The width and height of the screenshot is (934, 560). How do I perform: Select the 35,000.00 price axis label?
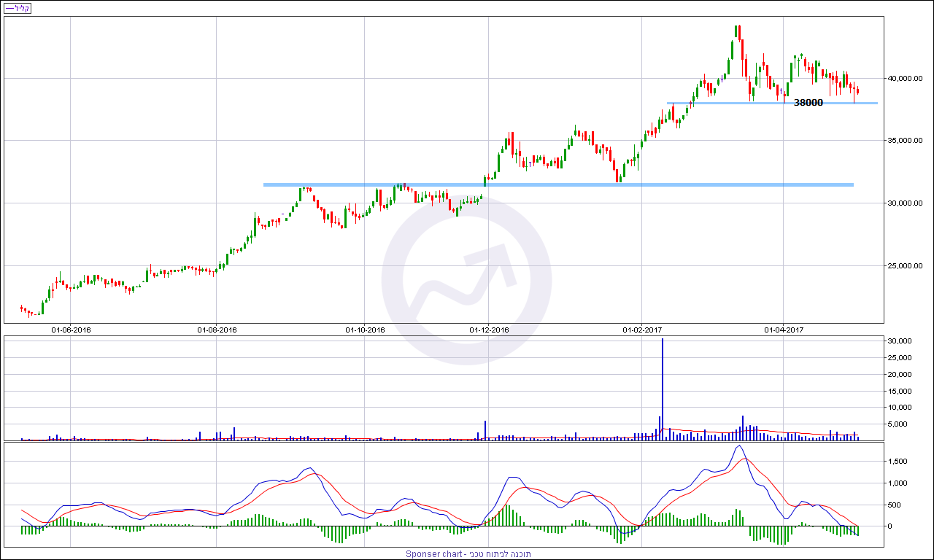tap(905, 141)
